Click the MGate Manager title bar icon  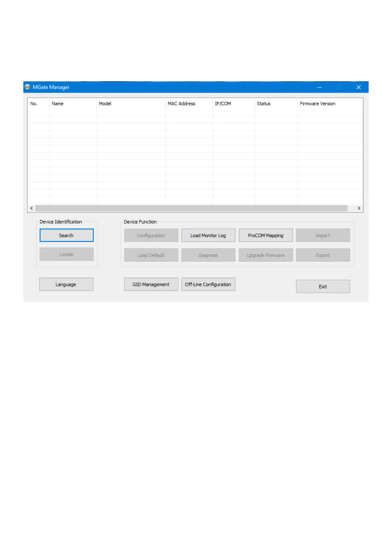tap(28, 87)
